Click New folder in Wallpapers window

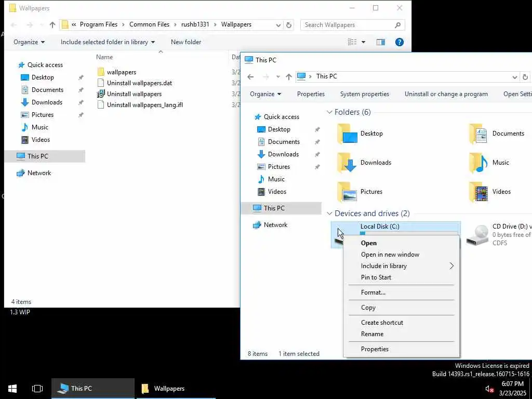186,42
